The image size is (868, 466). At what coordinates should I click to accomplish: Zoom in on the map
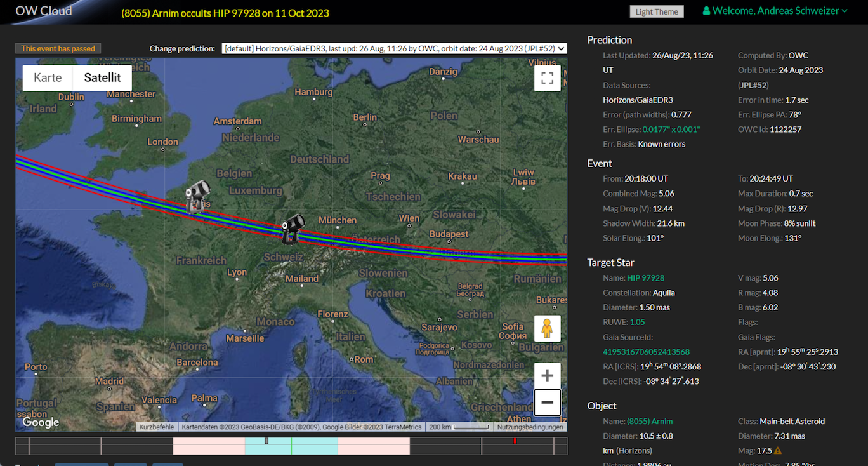547,375
